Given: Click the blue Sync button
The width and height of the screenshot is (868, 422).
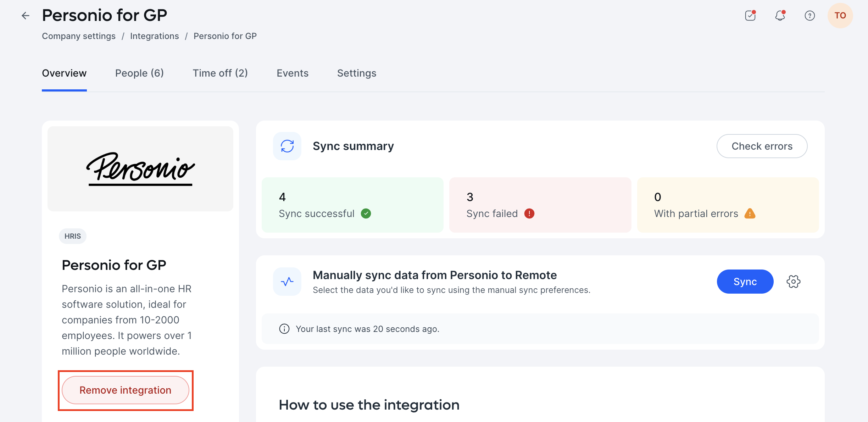Looking at the screenshot, I should (x=745, y=282).
